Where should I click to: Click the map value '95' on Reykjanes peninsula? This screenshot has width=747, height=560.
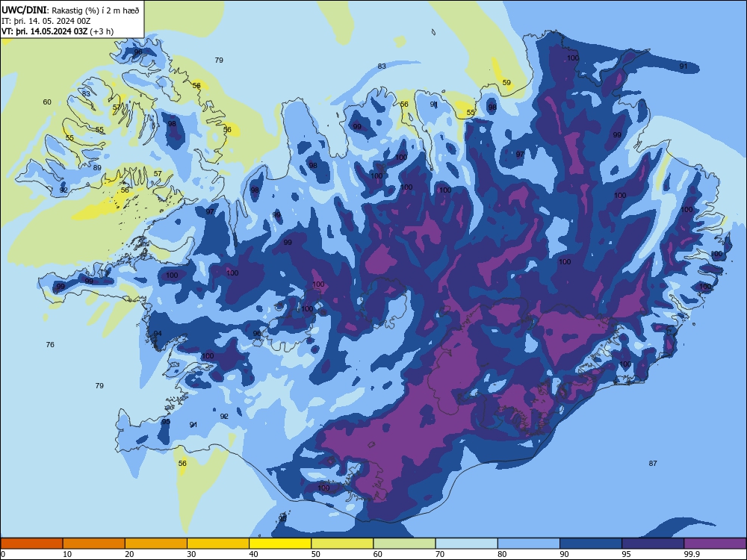click(x=166, y=421)
